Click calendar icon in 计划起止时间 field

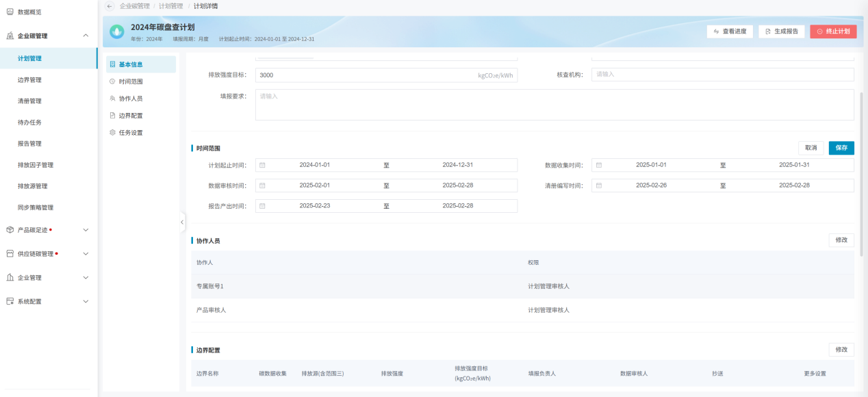pyautogui.click(x=262, y=165)
